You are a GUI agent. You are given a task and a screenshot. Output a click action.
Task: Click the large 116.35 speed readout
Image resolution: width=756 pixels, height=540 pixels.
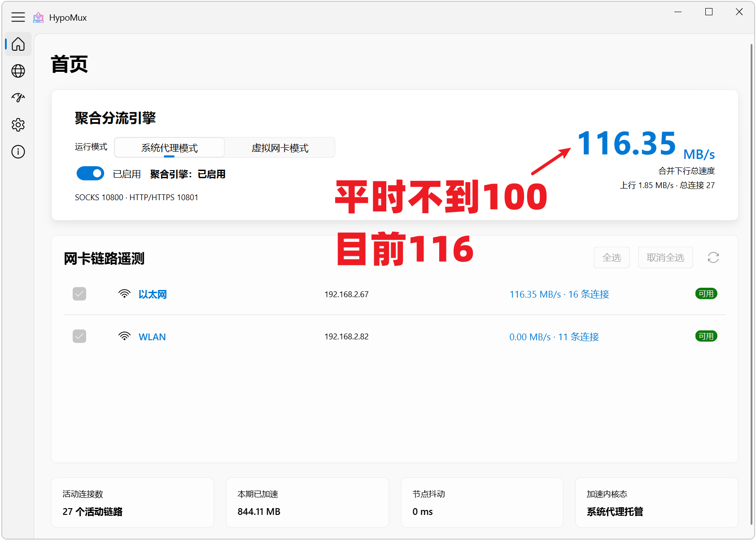coord(626,144)
